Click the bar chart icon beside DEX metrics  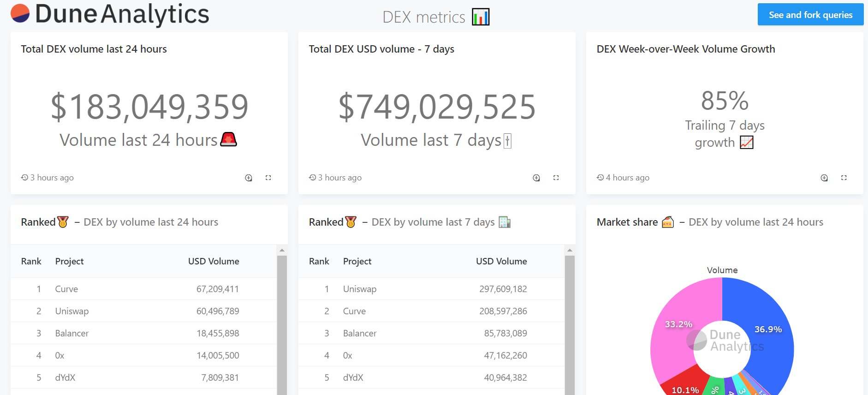[481, 17]
